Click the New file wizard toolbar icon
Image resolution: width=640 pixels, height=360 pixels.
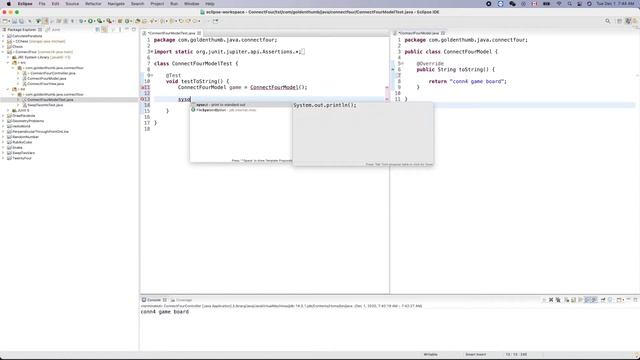point(5,21)
